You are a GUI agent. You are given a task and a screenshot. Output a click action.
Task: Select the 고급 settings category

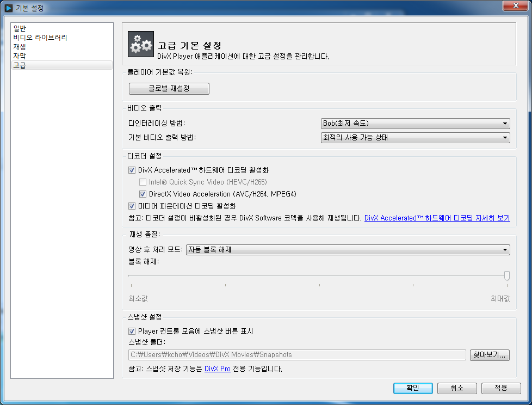[62, 65]
